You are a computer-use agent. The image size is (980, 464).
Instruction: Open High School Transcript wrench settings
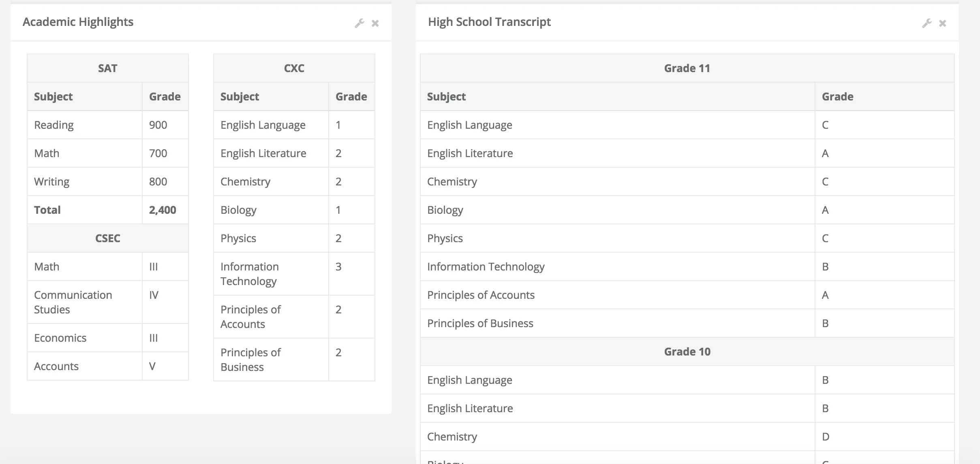click(x=927, y=23)
